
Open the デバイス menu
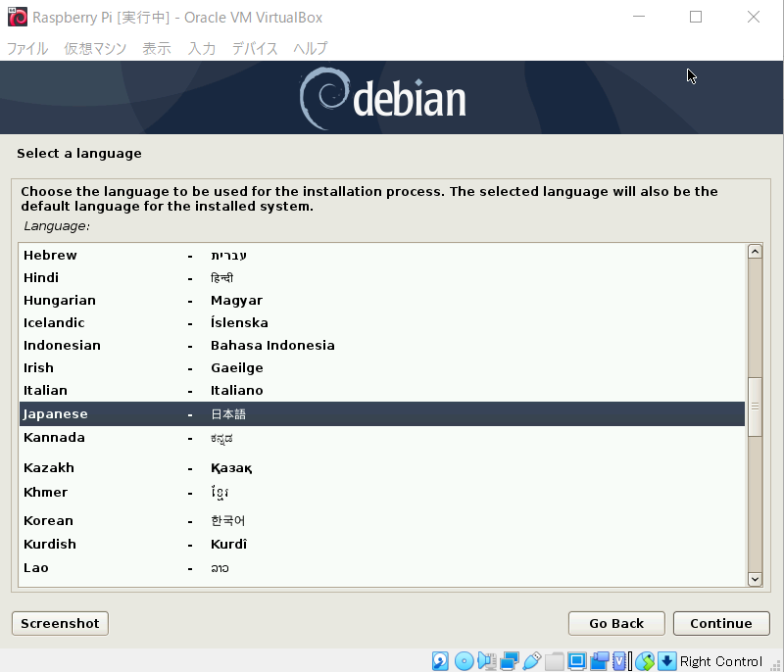click(255, 48)
